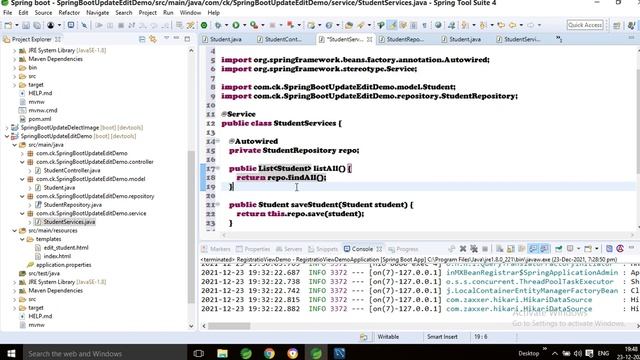640x360 pixels.
Task: Toggle Show Console on standard output change
Action: 533,249
